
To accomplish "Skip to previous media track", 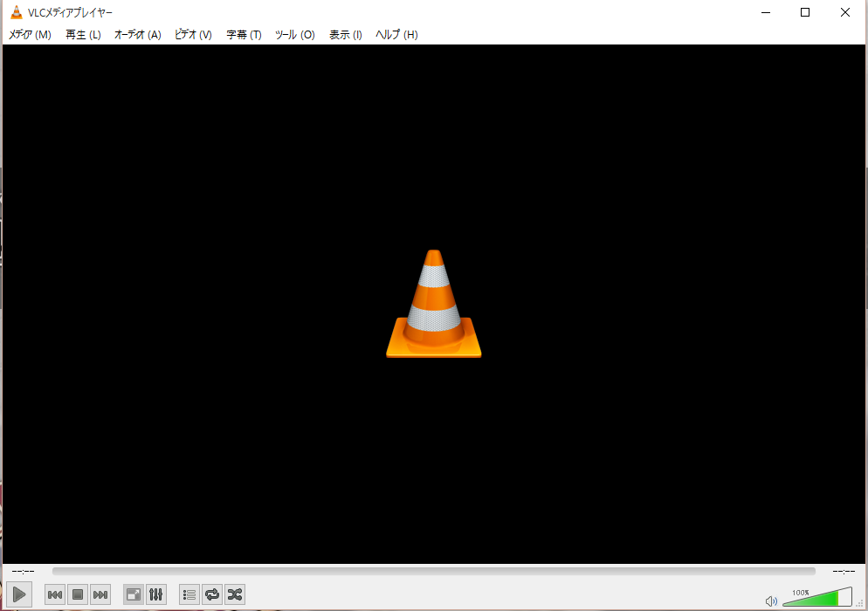I will click(x=55, y=594).
